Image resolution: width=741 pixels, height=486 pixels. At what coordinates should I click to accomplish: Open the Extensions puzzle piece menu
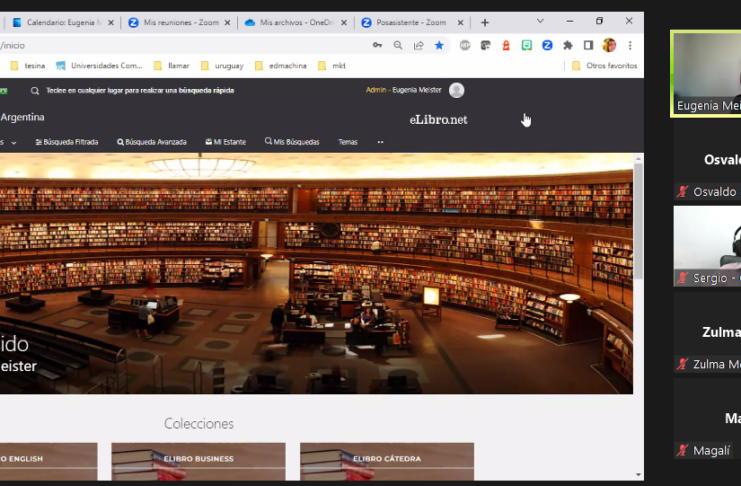568,45
